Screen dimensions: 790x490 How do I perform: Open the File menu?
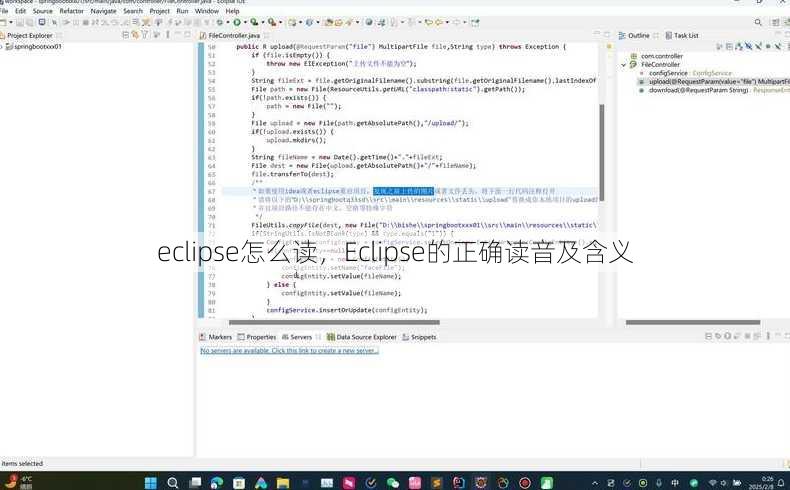4,11
